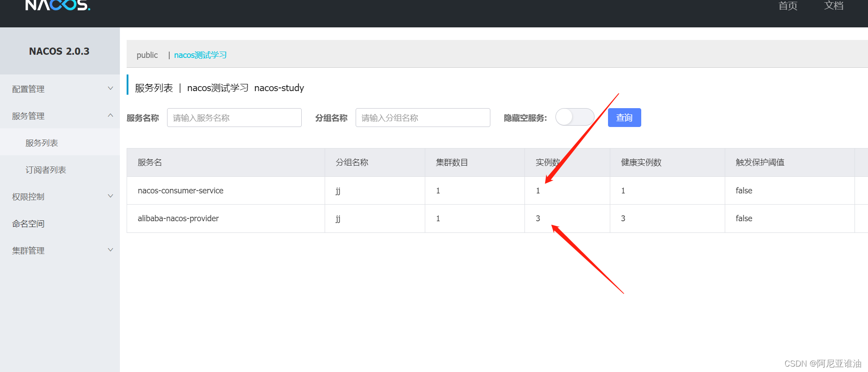Screen dimensions: 868x372
Task: Click false threshold value of nacos-consumer-service
Action: pyautogui.click(x=744, y=190)
